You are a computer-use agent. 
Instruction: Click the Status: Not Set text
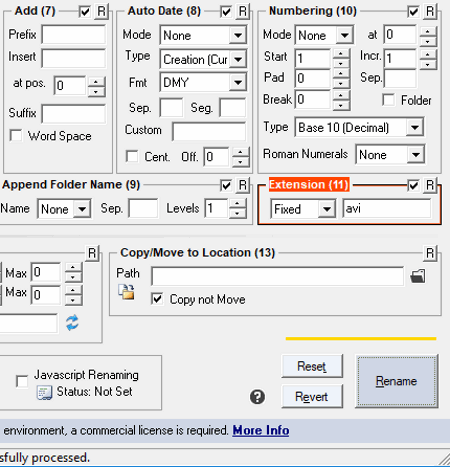(94, 392)
